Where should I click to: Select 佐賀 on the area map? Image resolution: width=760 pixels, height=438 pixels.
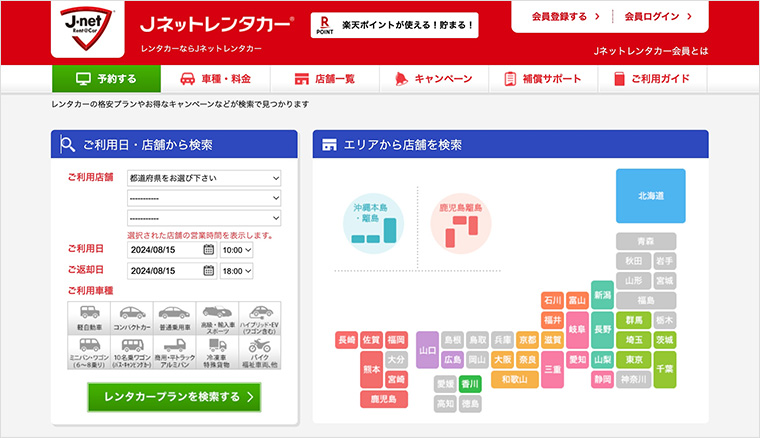coord(371,340)
